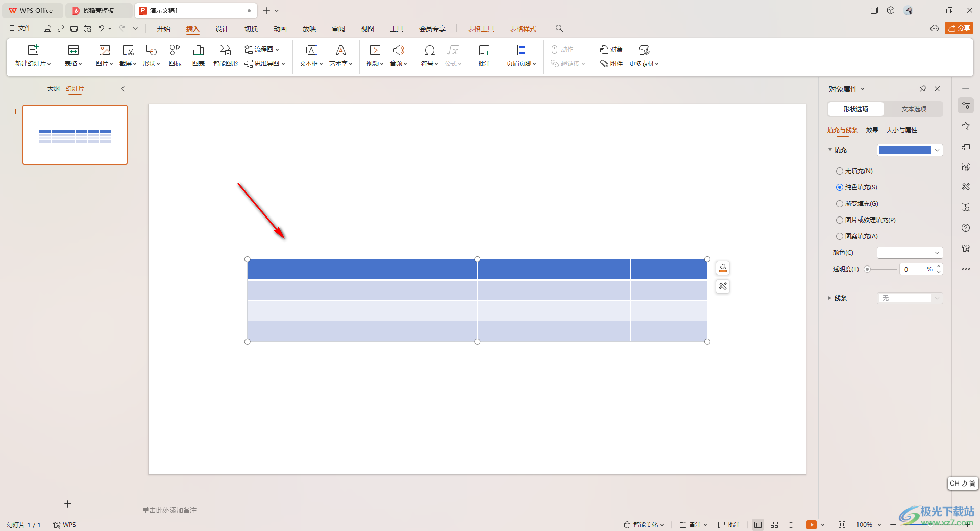Click the floating design tools icon beside table
This screenshot has width=980, height=531.
point(723,286)
